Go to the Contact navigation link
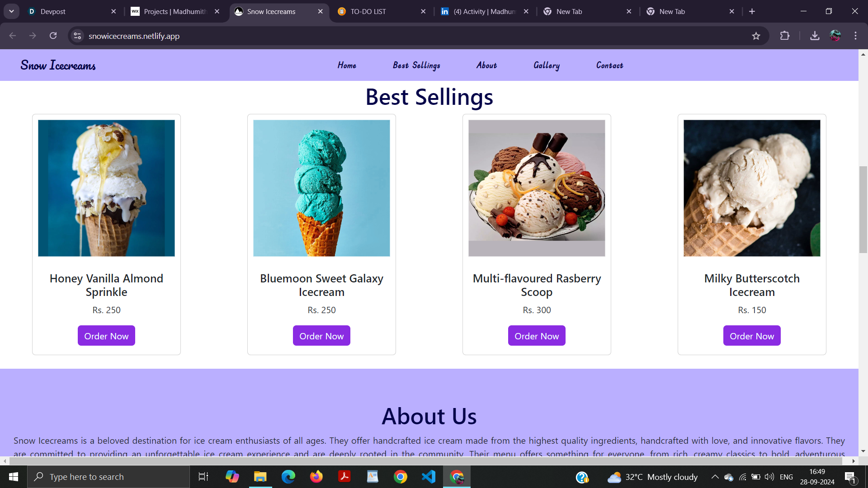 [x=609, y=66]
